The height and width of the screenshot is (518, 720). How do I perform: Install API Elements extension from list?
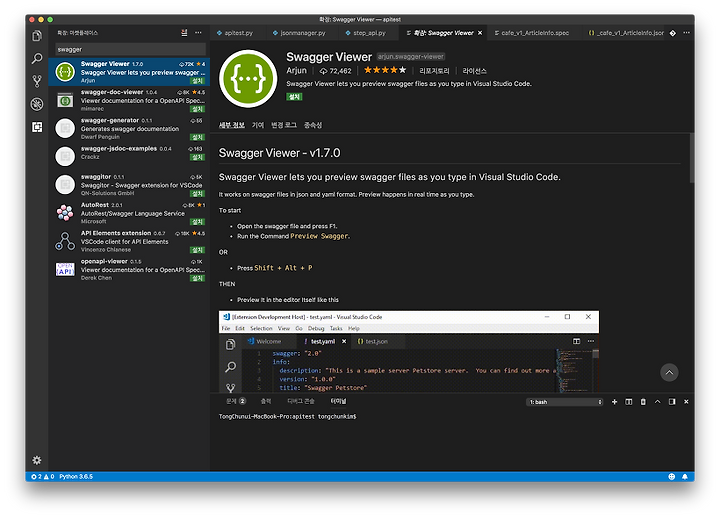coord(197,250)
